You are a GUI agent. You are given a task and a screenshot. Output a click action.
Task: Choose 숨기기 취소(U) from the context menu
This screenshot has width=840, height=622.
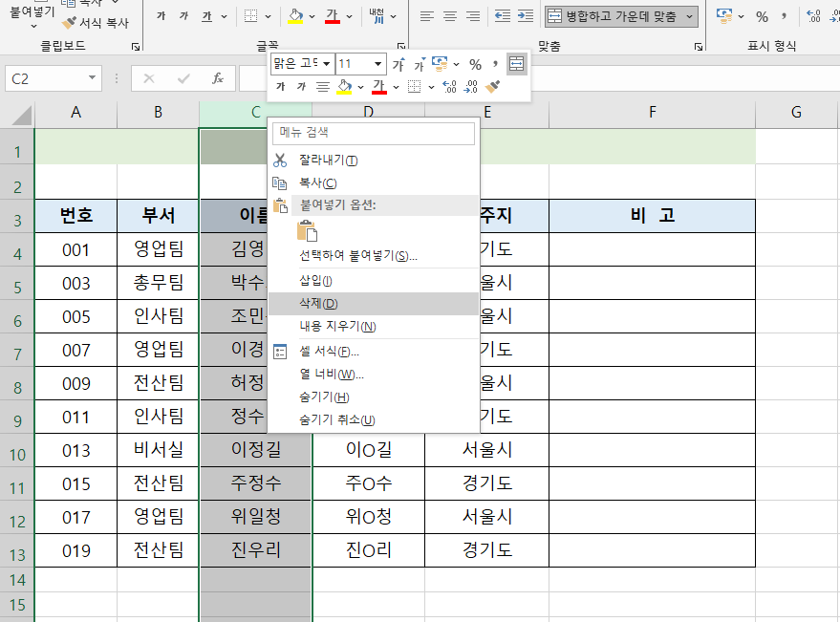click(373, 419)
